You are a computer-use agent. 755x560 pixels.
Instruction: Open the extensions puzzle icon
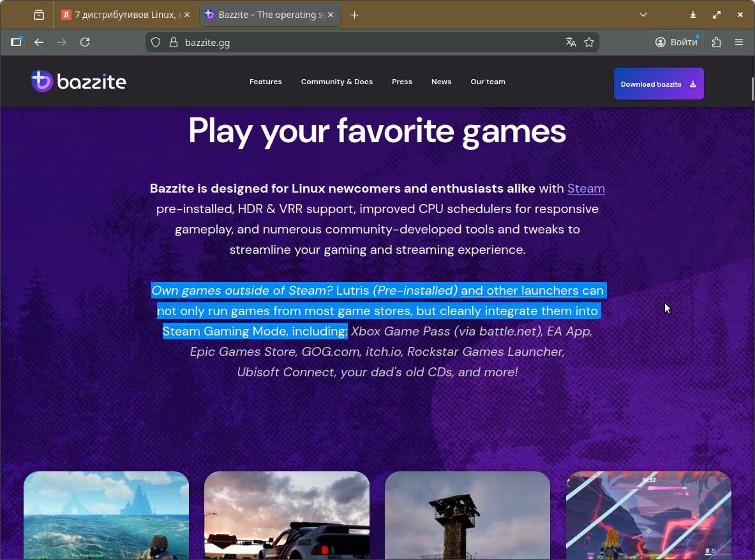point(717,42)
